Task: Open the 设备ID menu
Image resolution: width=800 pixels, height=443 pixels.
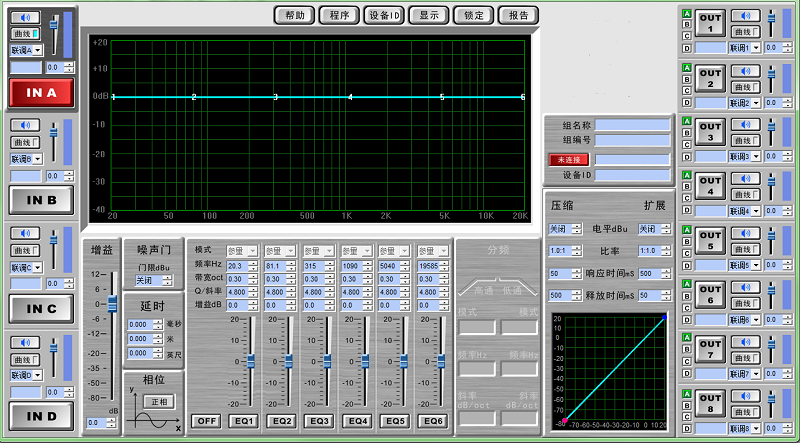Action: 383,15
